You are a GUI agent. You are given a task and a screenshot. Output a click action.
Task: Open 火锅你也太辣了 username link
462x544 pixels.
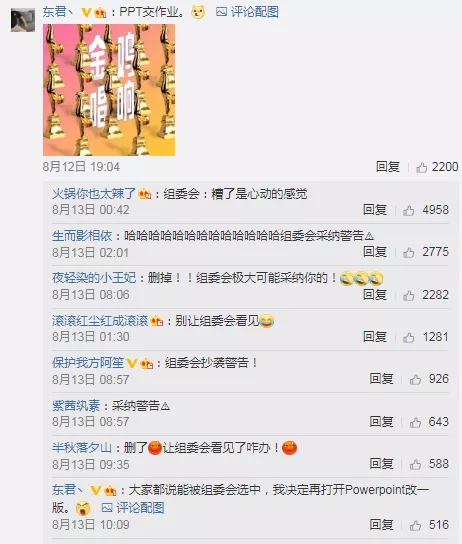[x=94, y=194]
